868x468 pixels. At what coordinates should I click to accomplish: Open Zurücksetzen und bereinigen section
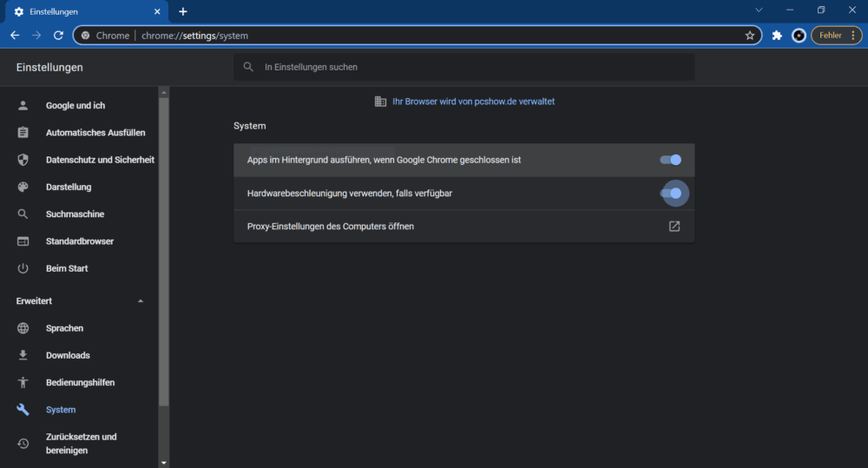coord(81,444)
